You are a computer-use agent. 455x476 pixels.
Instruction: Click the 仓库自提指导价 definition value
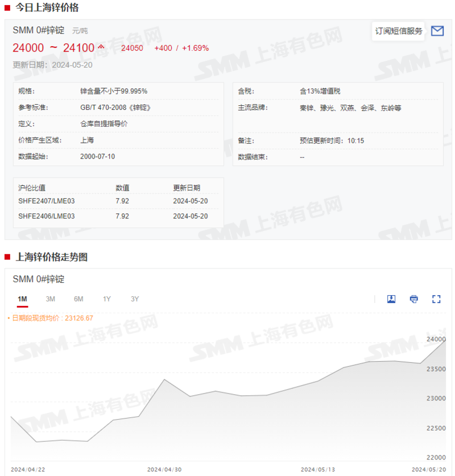click(104, 124)
